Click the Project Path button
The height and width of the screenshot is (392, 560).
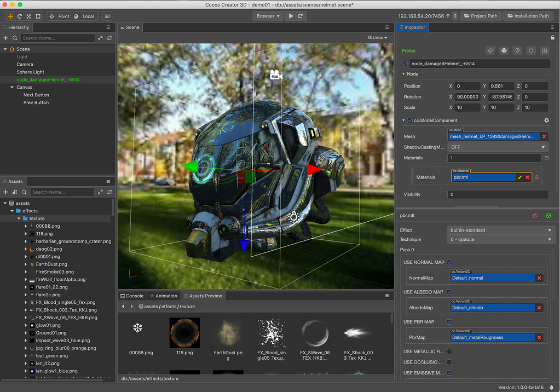tap(481, 15)
